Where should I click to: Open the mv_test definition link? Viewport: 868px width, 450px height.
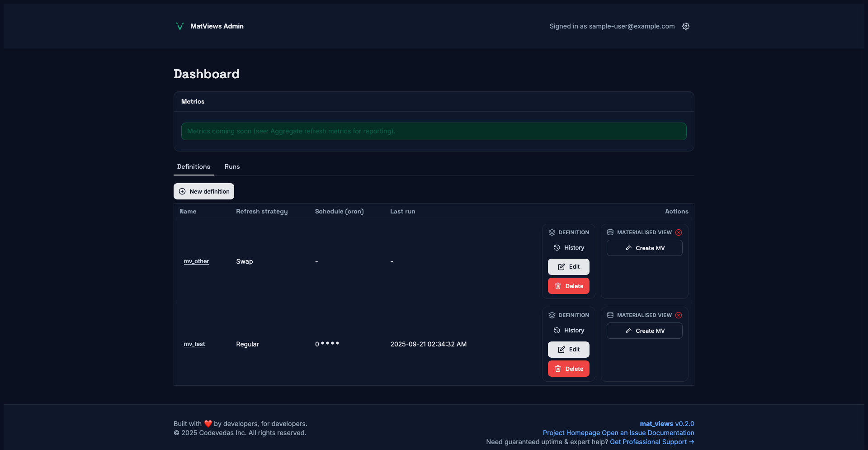[194, 344]
